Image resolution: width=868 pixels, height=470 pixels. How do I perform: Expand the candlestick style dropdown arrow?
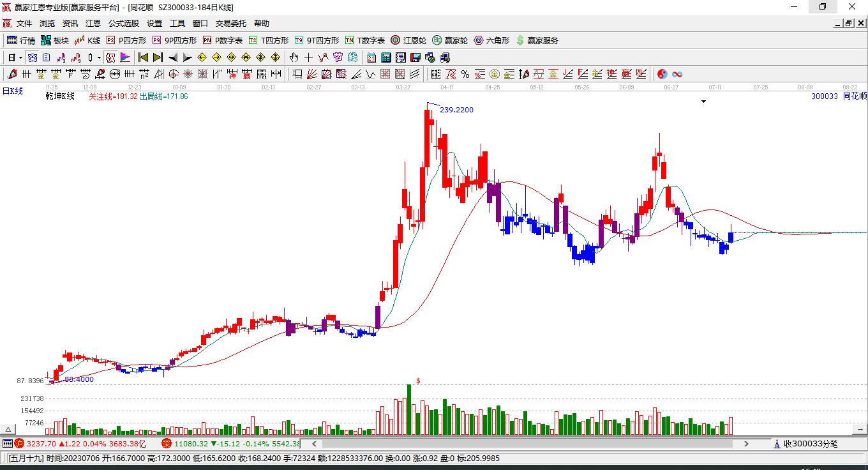pyautogui.click(x=99, y=57)
